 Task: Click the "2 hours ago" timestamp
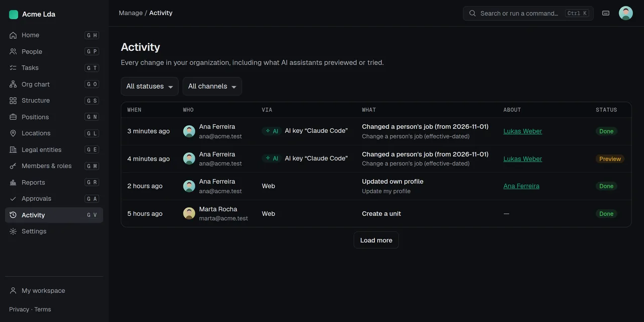[145, 186]
